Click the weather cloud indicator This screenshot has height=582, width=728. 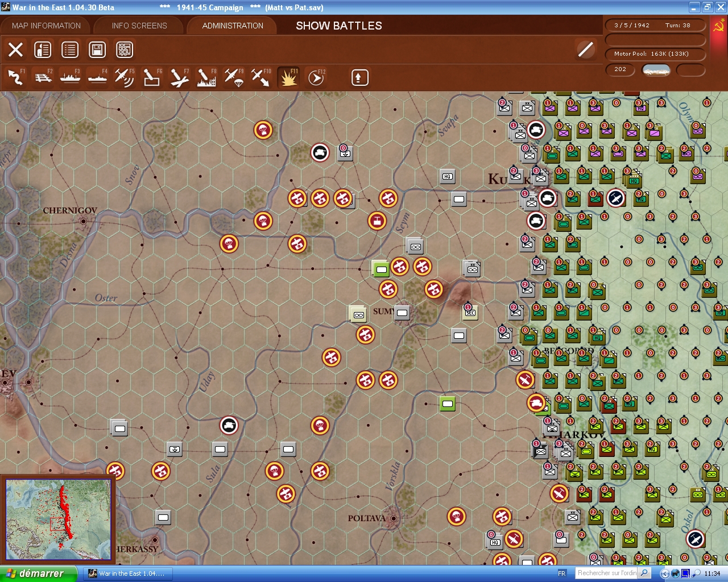point(656,70)
